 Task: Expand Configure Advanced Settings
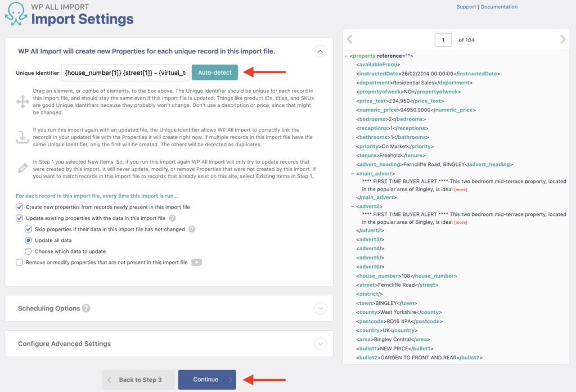(x=321, y=343)
